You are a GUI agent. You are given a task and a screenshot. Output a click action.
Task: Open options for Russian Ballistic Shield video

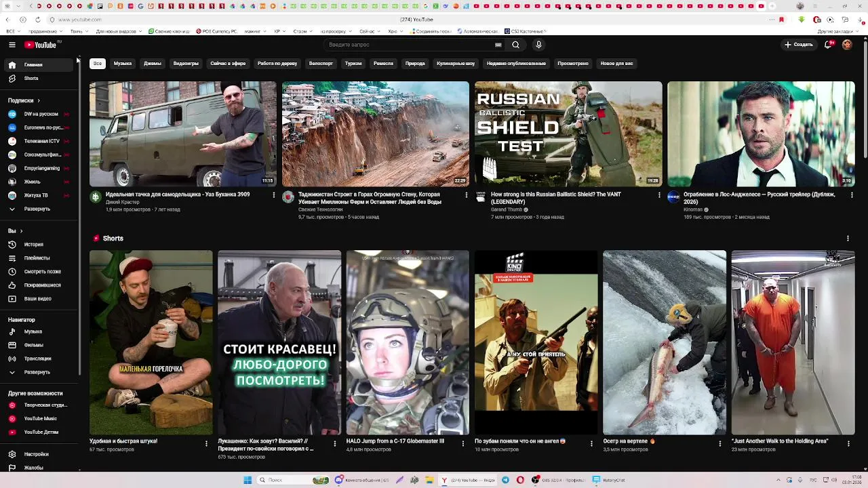658,195
